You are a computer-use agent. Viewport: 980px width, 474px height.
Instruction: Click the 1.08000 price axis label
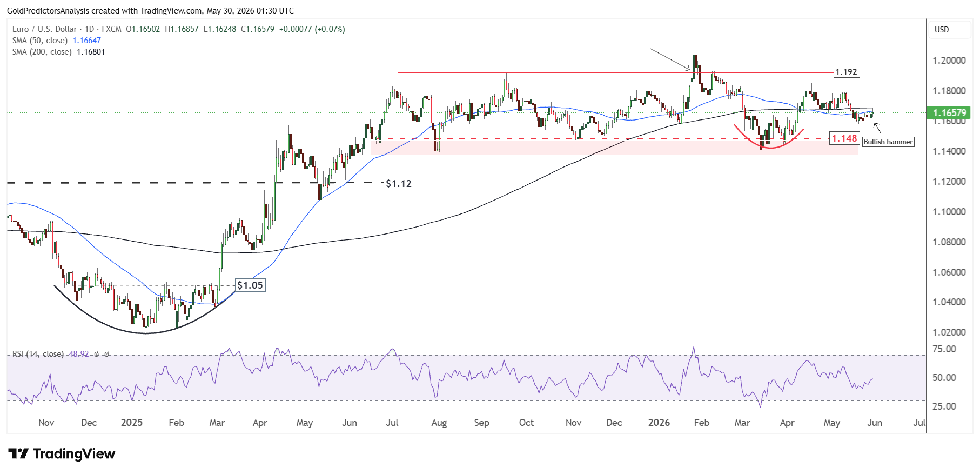point(949,242)
